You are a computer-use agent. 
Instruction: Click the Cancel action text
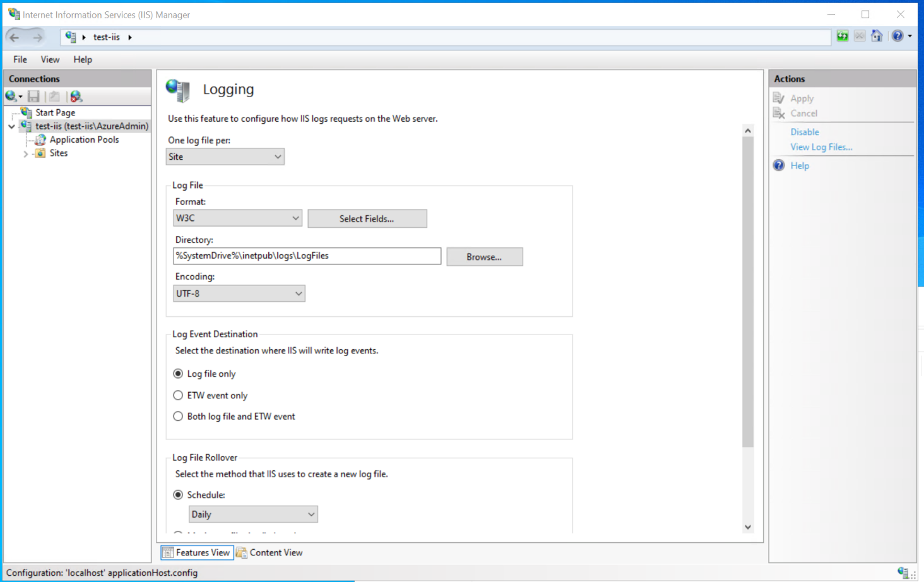804,114
